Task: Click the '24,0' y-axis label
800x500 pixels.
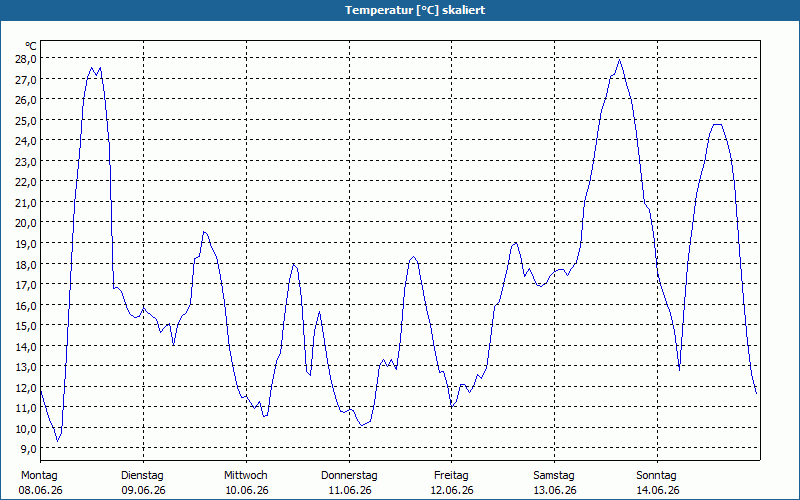Action: click(x=26, y=141)
